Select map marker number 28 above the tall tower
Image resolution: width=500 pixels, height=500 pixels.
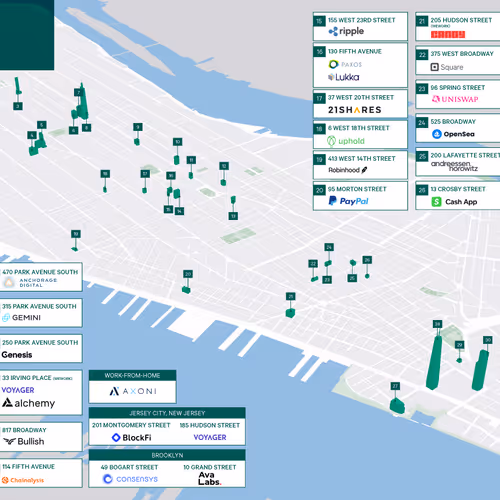(437, 324)
